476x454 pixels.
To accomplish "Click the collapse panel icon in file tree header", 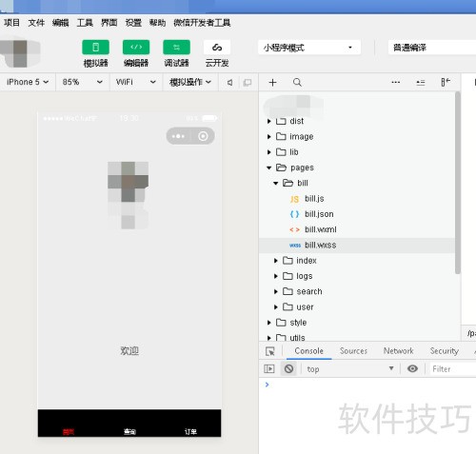I will pos(446,82).
